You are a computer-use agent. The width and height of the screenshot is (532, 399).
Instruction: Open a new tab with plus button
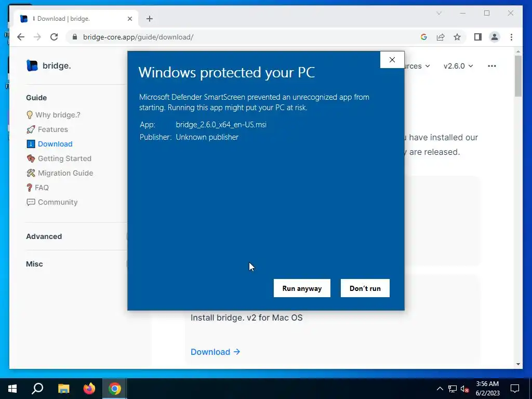click(150, 19)
